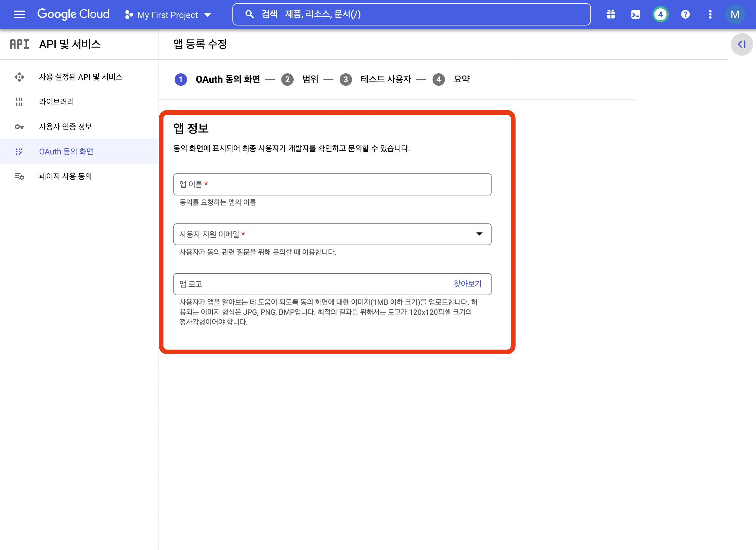Image resolution: width=756 pixels, height=550 pixels.
Task: Click the M account avatar
Action: tap(735, 14)
